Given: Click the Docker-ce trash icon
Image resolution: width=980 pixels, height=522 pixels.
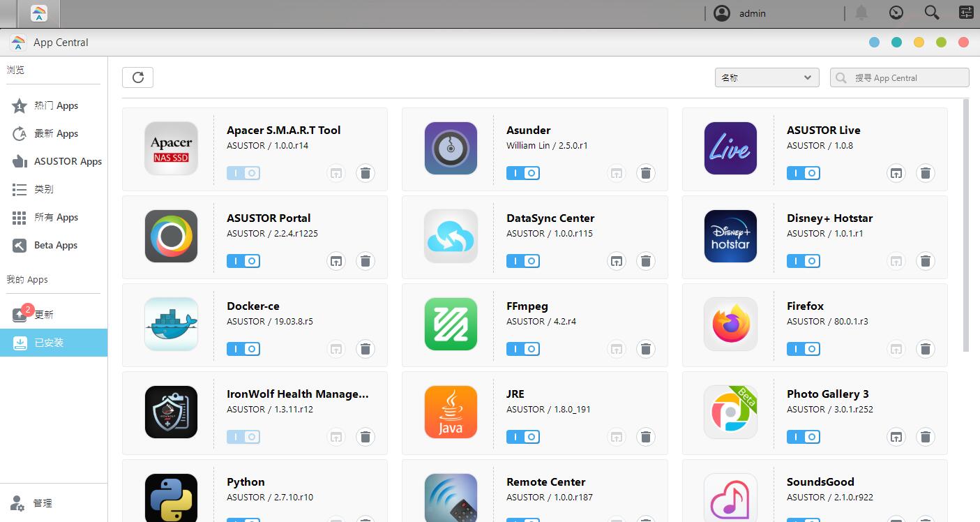Looking at the screenshot, I should (x=365, y=349).
